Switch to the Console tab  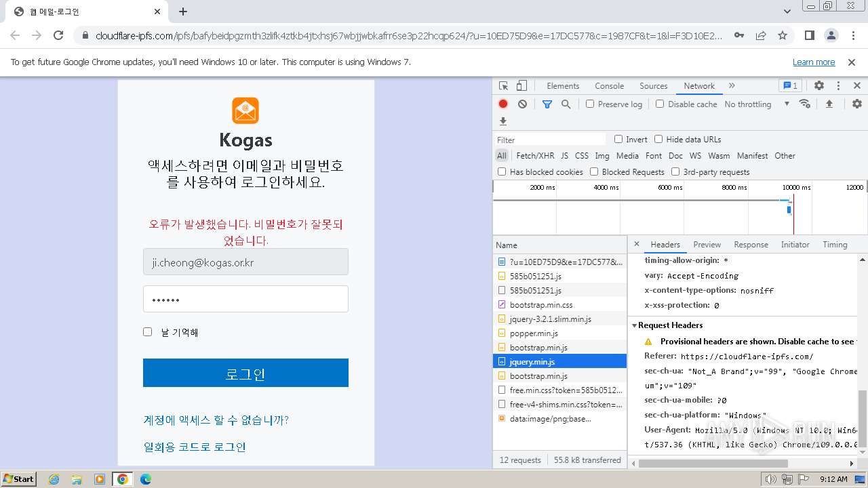point(609,86)
